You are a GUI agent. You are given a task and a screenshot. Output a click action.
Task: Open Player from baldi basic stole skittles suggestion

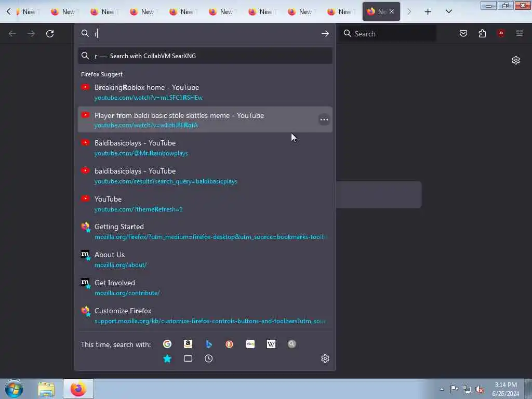click(x=205, y=120)
